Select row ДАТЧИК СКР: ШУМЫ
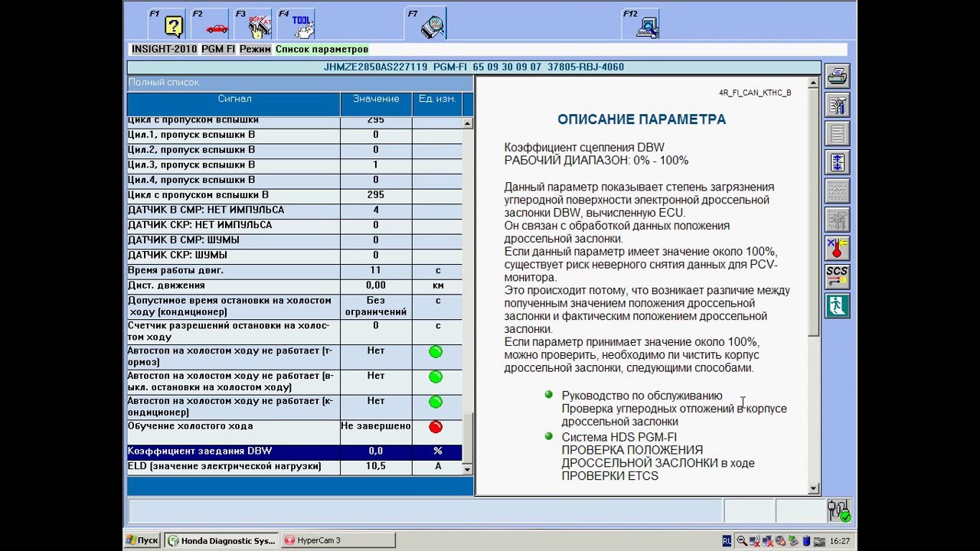Viewport: 980px width, 551px height. (295, 256)
